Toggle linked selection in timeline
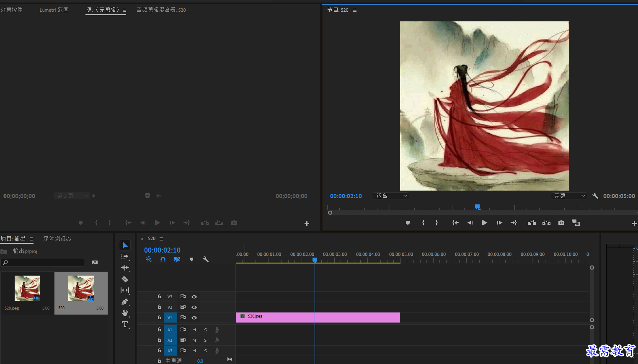 click(x=177, y=259)
